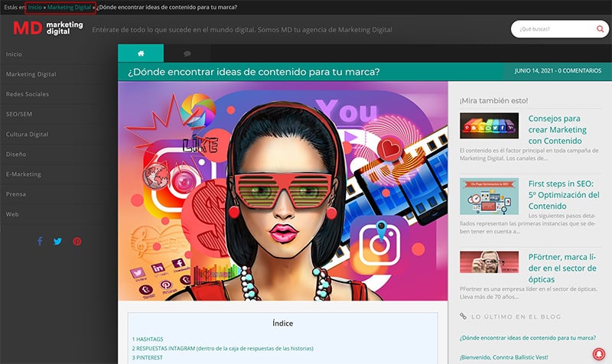
Task: Open the Twitter icon in sidebar
Action: point(58,241)
